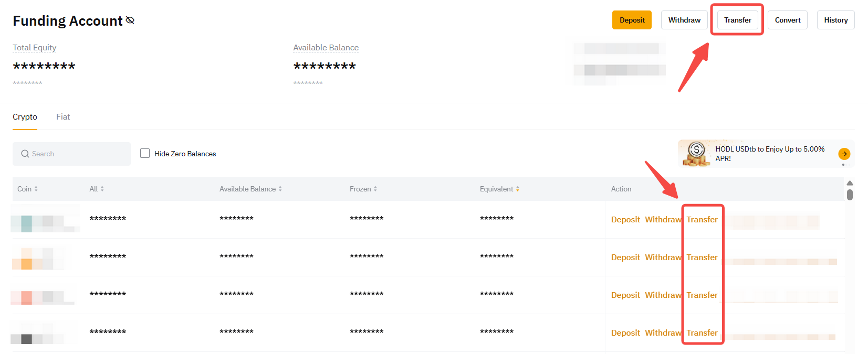
Task: Click the coin stack promo icon
Action: (x=696, y=154)
